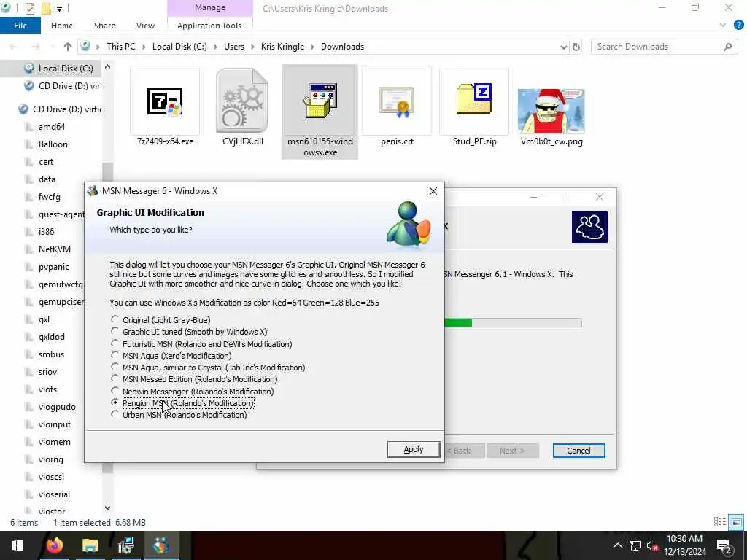This screenshot has height=560, width=747.
Task: Click the up-one-level arrow in Explorer
Action: click(x=68, y=47)
